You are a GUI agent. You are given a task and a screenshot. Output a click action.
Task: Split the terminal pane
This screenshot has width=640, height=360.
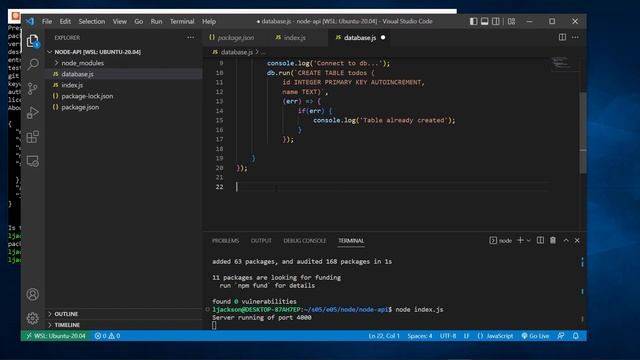tap(540, 240)
